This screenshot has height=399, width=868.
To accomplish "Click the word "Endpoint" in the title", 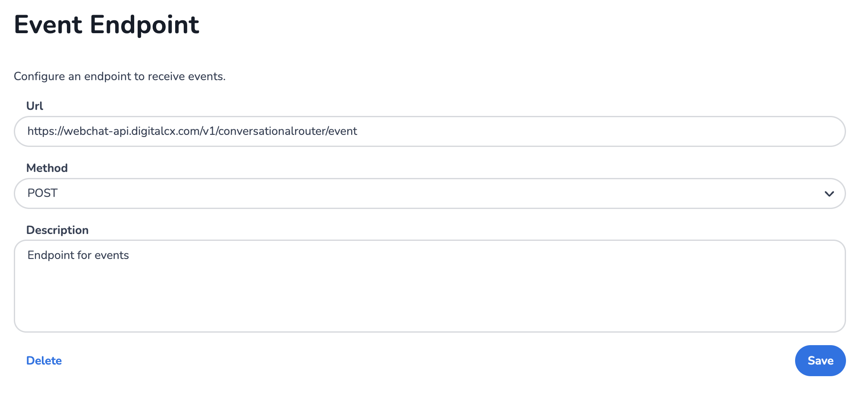I will click(144, 25).
